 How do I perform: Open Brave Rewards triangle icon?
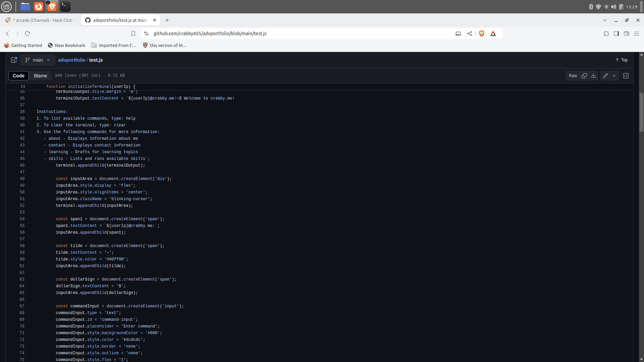(x=493, y=34)
